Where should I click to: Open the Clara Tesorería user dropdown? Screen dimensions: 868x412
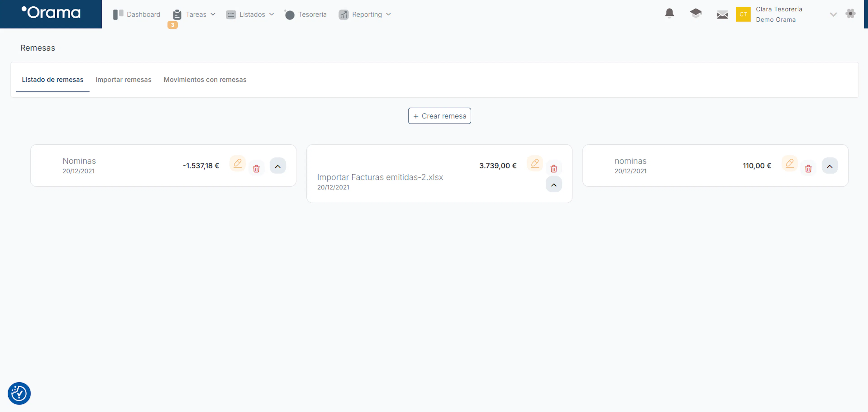tap(833, 14)
